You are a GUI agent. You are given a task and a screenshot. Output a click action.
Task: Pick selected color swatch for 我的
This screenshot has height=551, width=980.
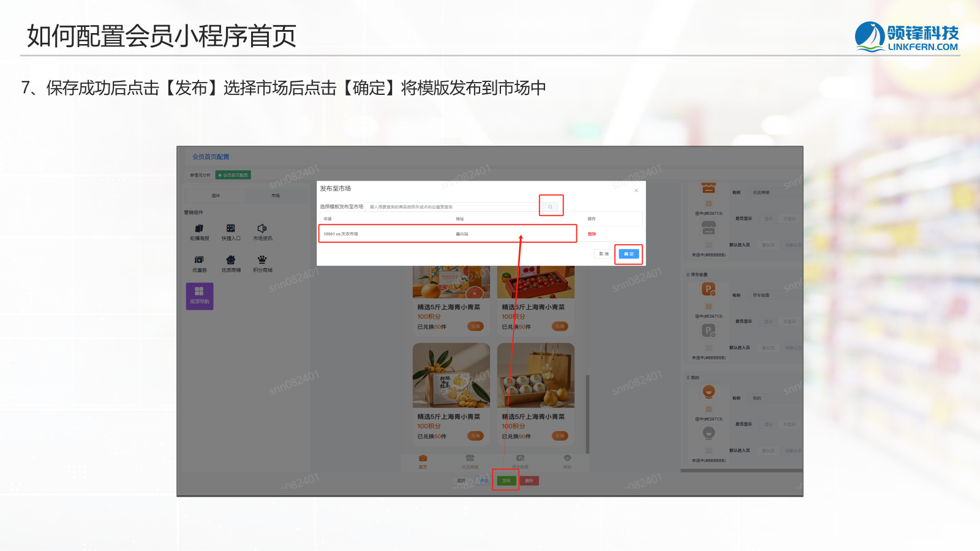709,410
